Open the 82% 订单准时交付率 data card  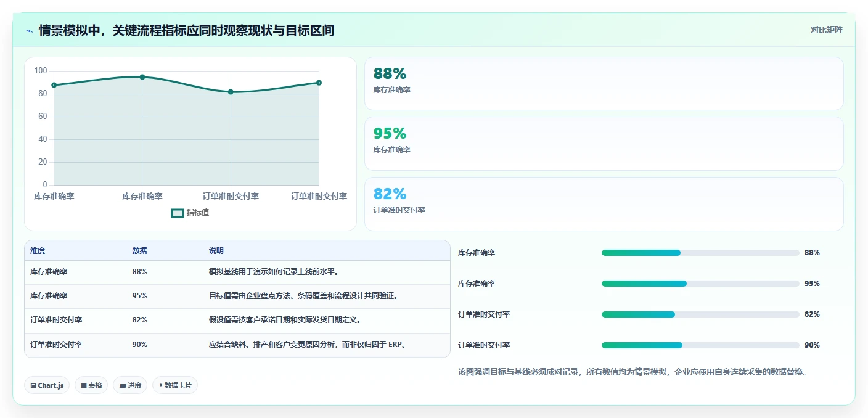604,204
